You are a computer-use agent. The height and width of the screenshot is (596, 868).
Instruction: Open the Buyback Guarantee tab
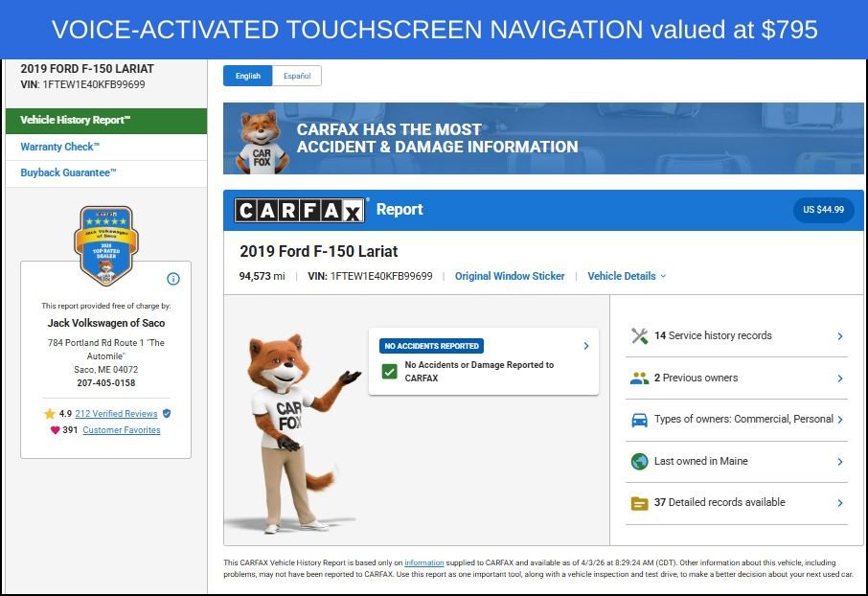coord(68,173)
